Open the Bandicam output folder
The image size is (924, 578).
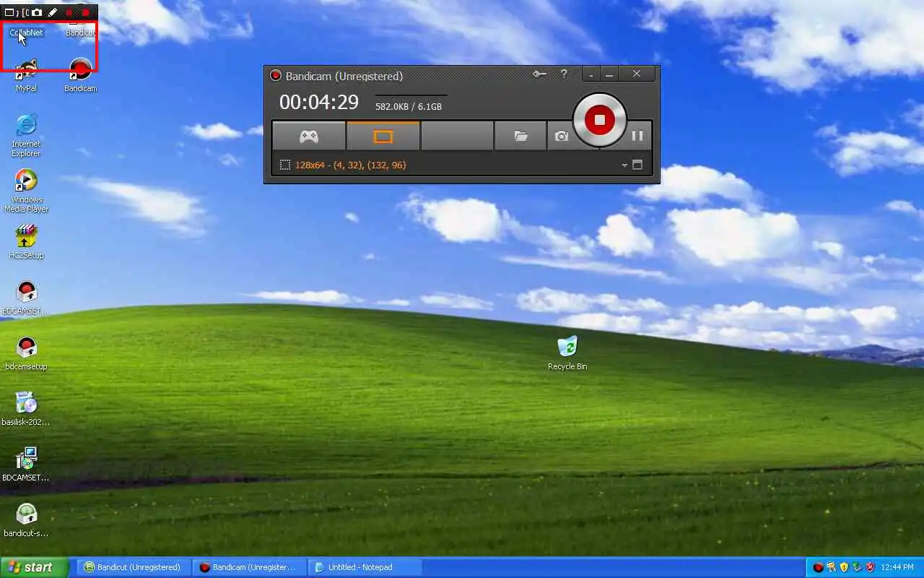pos(520,136)
